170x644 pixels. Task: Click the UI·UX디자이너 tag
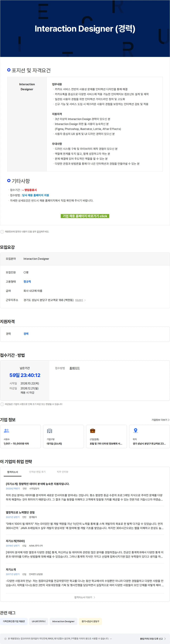point(39,621)
